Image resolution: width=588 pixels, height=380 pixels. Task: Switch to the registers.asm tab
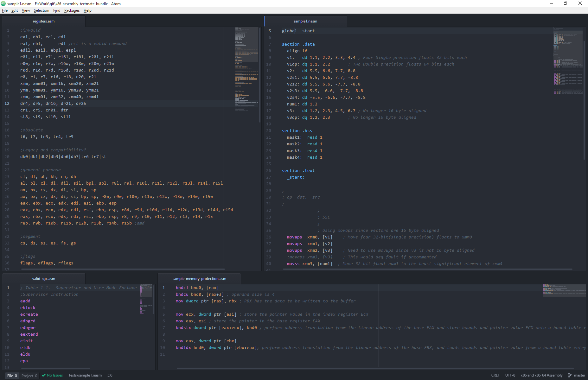[x=44, y=21]
